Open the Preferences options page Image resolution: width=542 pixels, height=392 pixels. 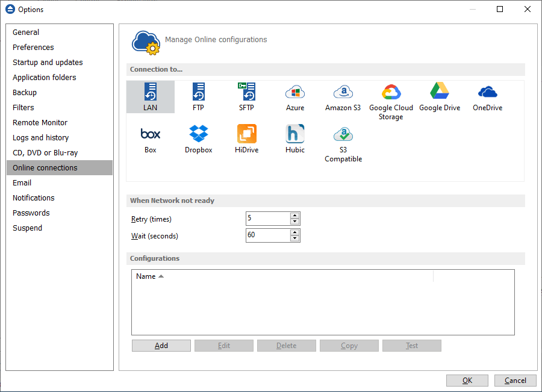[x=60, y=48]
